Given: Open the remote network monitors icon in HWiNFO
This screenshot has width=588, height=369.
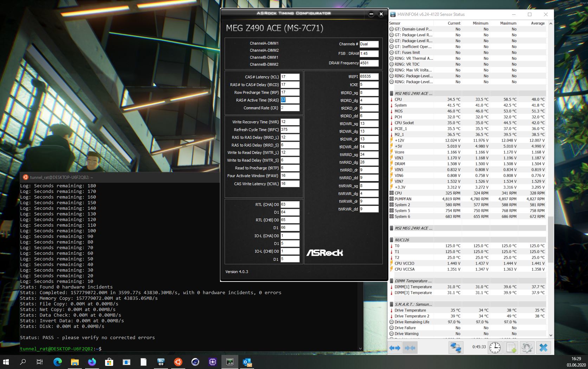Looking at the screenshot, I should [456, 348].
